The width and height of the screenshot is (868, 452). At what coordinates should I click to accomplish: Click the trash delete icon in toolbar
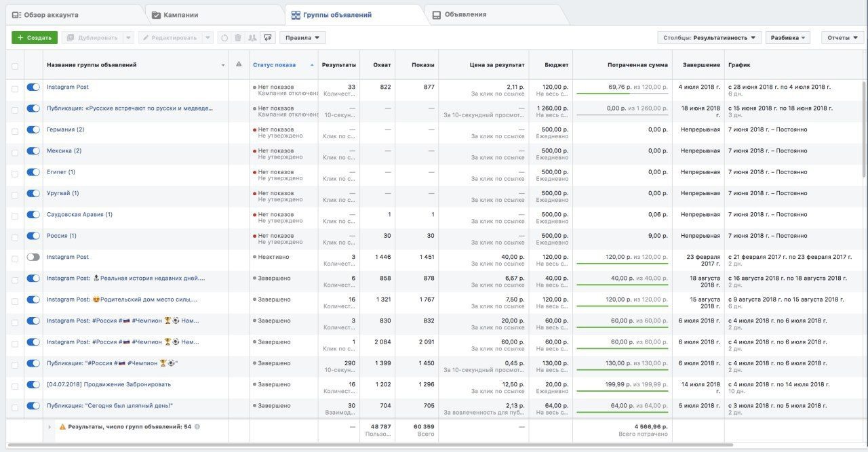(238, 38)
